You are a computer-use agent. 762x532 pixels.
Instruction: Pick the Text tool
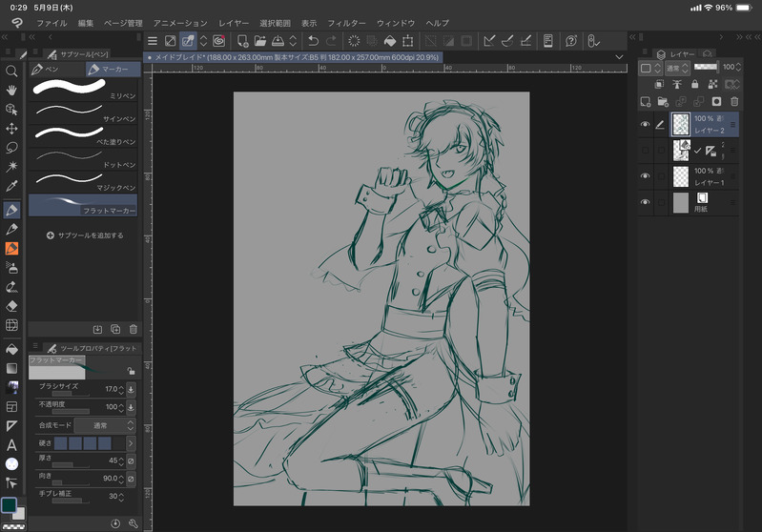12,445
